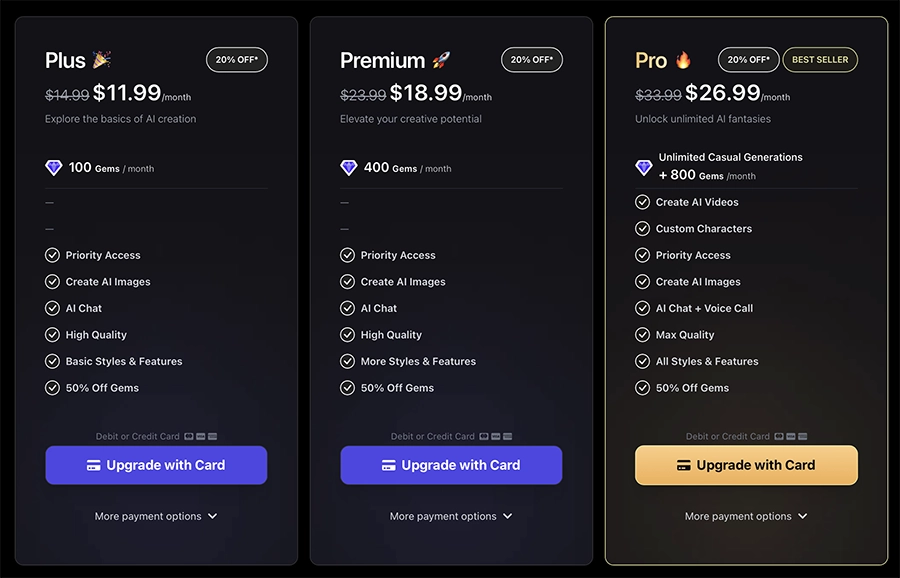Click the fire icon next to Pro

click(x=684, y=60)
